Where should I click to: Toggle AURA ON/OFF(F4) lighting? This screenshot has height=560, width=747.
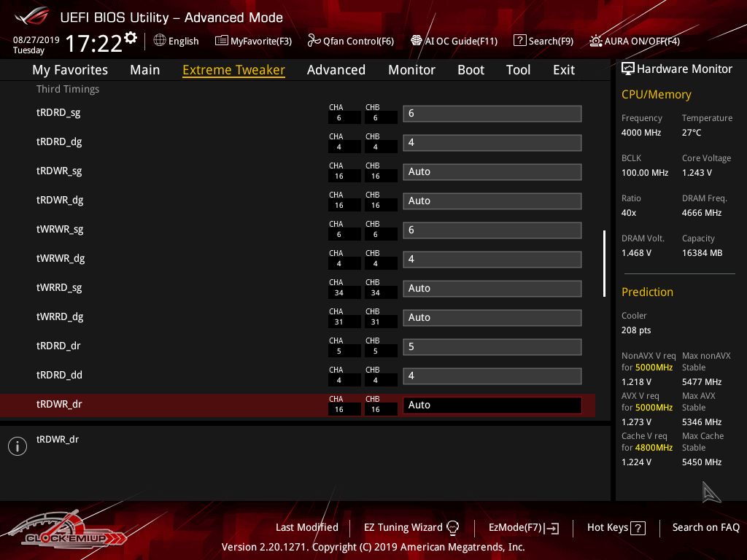[x=596, y=41]
